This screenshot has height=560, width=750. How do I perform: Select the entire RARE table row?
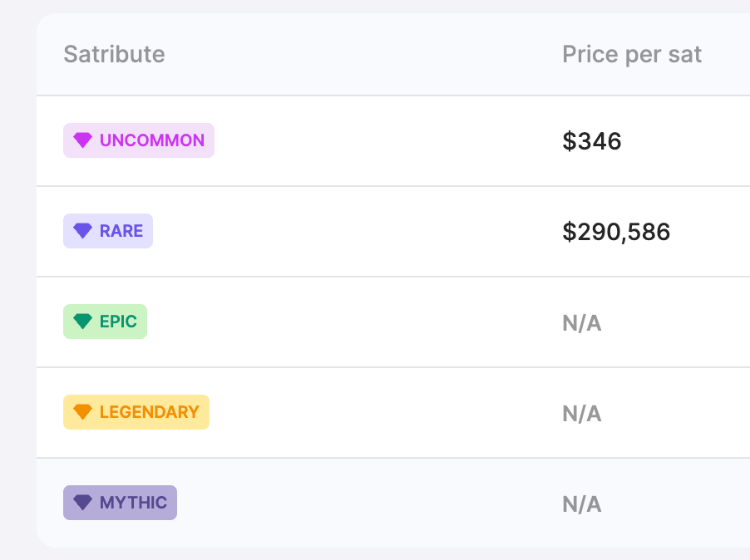coord(393,231)
